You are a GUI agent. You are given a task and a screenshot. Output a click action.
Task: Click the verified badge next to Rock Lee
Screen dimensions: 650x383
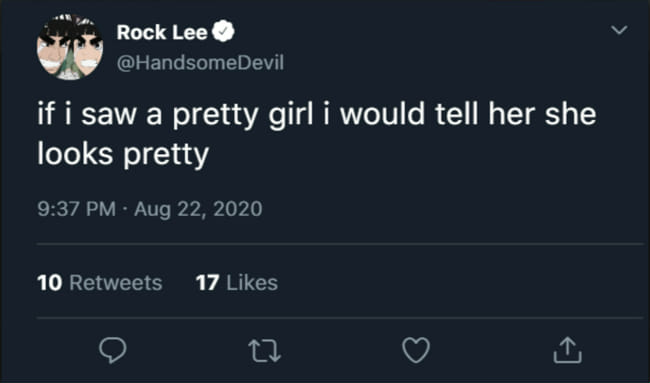coord(223,32)
